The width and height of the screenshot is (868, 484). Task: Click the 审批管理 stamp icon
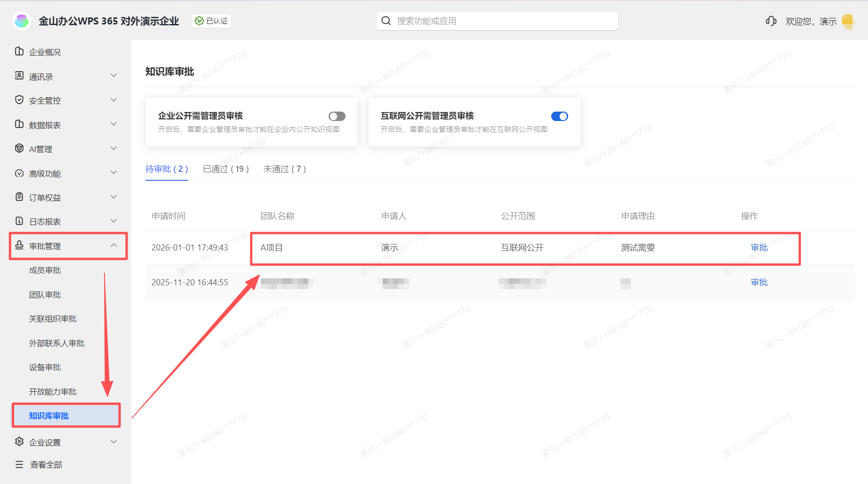point(19,245)
